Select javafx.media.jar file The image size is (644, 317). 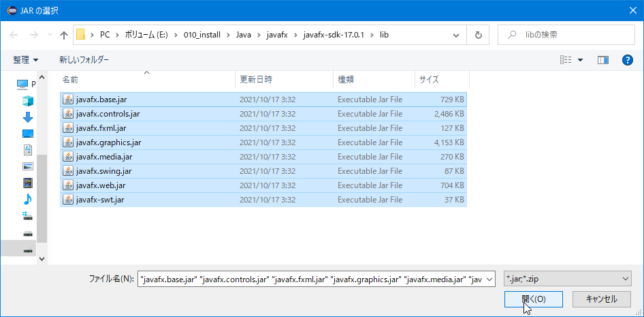263,157
